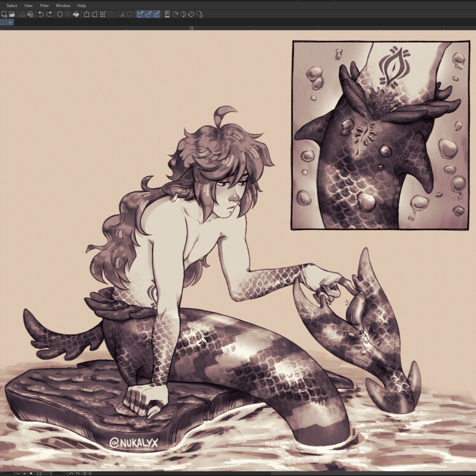
Task: Click the Redo arrow icon
Action: tap(49, 14)
